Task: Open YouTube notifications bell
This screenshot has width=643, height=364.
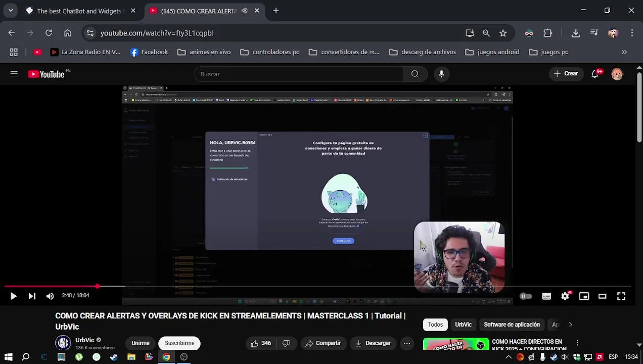Action: (x=595, y=74)
